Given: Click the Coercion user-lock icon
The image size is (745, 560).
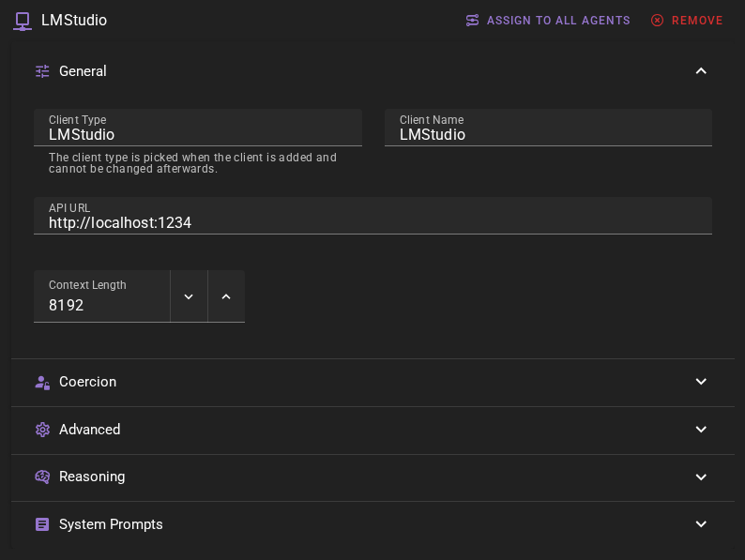Looking at the screenshot, I should (x=42, y=383).
